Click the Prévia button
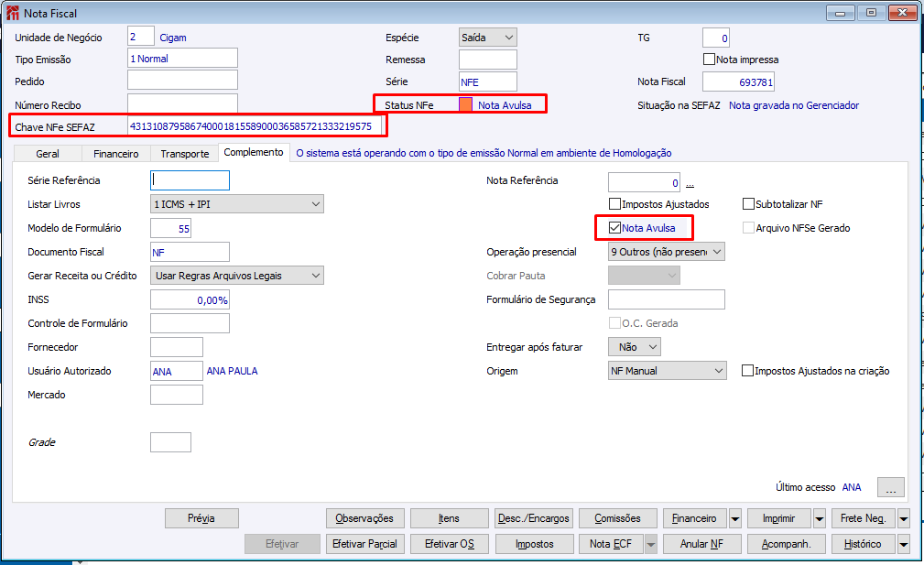The width and height of the screenshot is (924, 565). click(201, 518)
